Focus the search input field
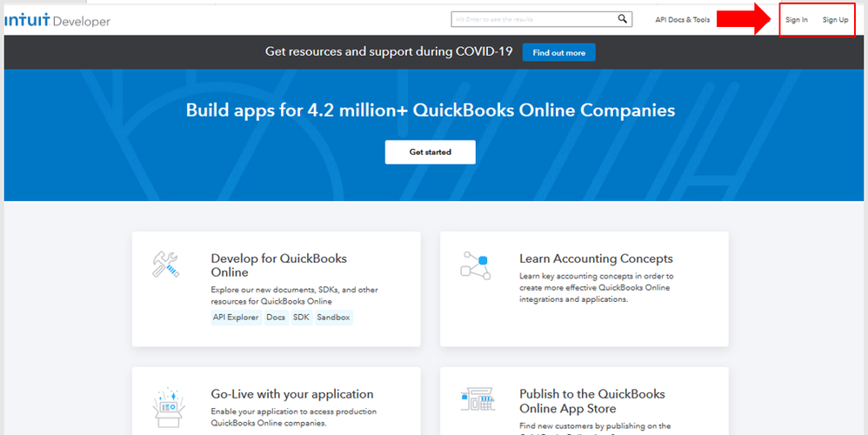868x435 pixels. pos(541,19)
